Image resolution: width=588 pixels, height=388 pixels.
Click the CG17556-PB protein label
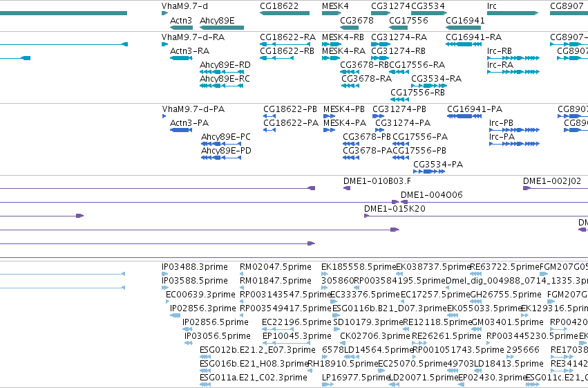click(419, 151)
